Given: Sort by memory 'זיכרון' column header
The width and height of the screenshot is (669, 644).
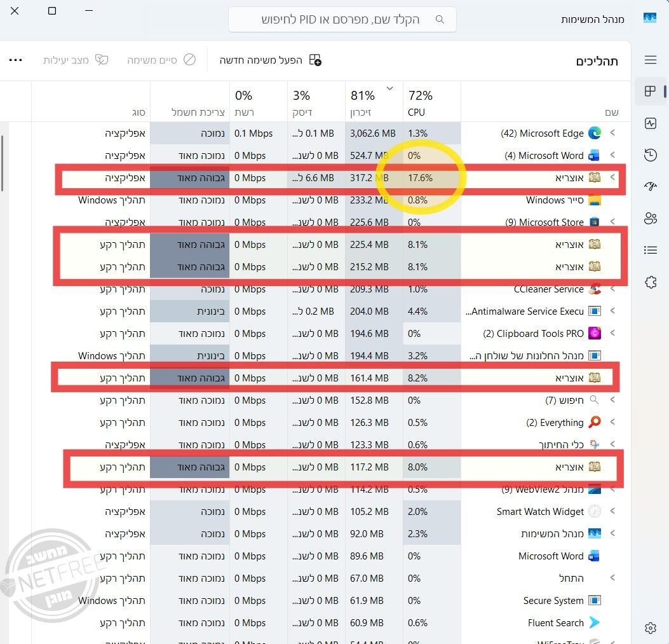Looking at the screenshot, I should [374, 102].
